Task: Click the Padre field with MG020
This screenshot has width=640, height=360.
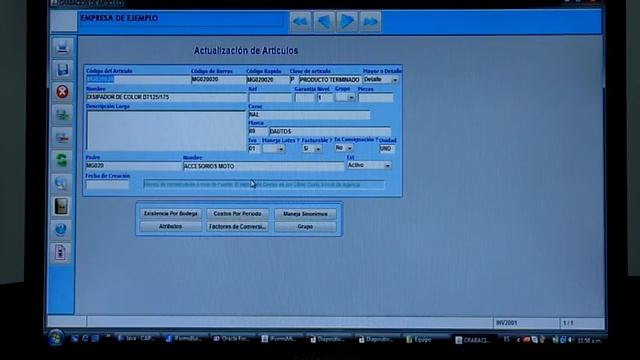Action: pos(133,166)
